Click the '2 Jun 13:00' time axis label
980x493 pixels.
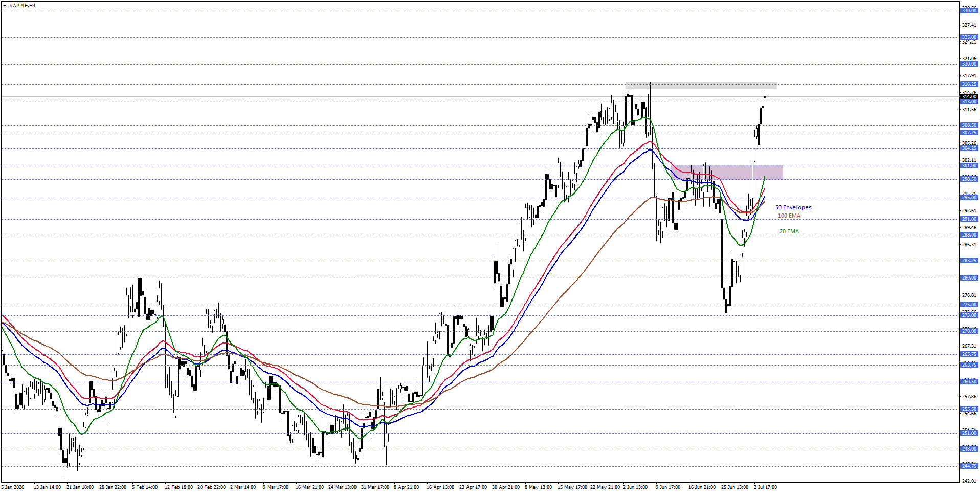[635, 487]
